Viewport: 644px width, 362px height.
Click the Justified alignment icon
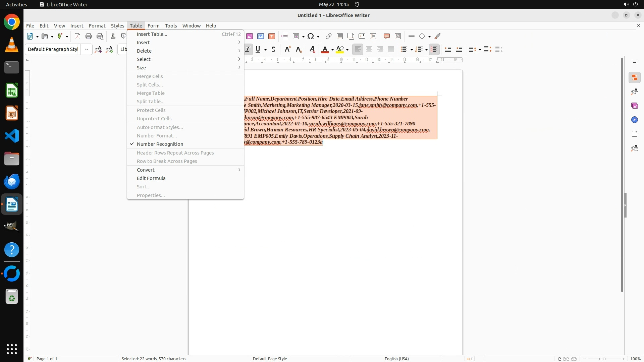391,50
